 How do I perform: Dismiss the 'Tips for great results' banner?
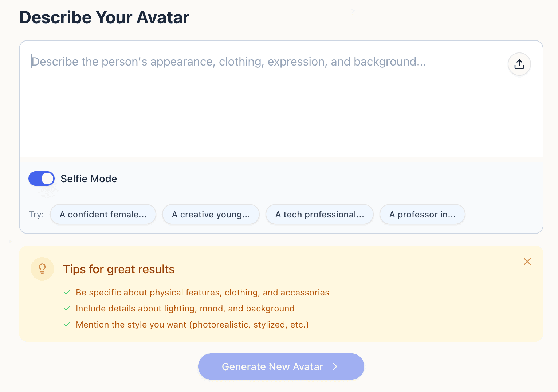point(527,262)
